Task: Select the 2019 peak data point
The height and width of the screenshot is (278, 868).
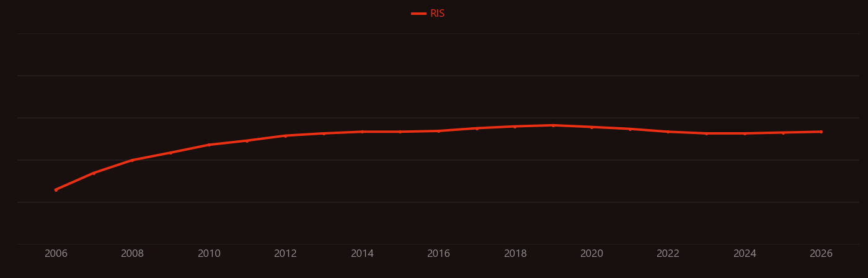Action: coord(553,125)
